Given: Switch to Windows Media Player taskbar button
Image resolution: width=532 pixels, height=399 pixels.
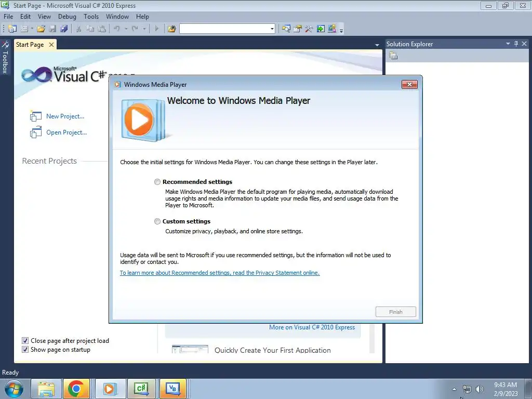Looking at the screenshot, I should point(110,389).
